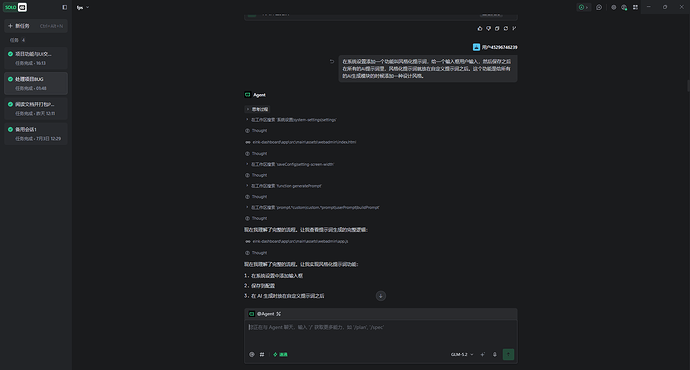690x370 pixels.
Task: Click the branch icon beside the refresh icon
Action: [x=514, y=29]
